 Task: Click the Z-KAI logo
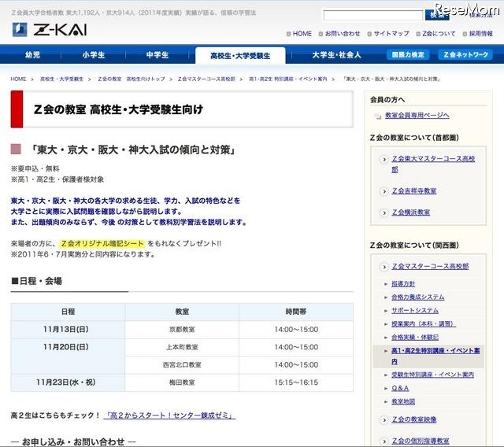tap(50, 30)
